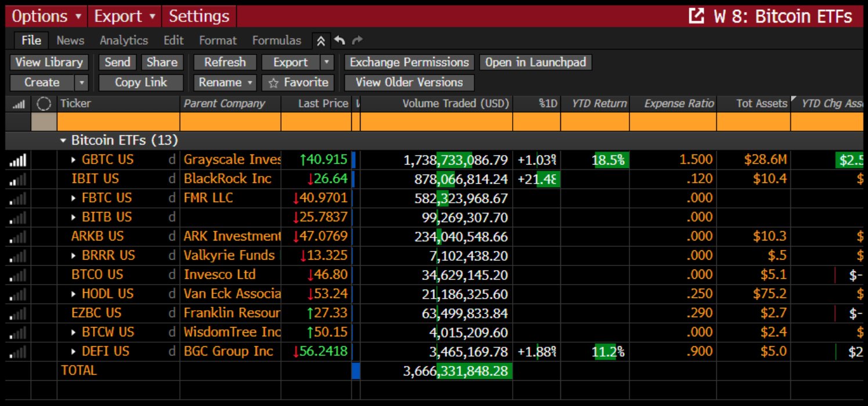This screenshot has width=868, height=406.
Task: Click Exchange Permissions button
Action: [409, 62]
